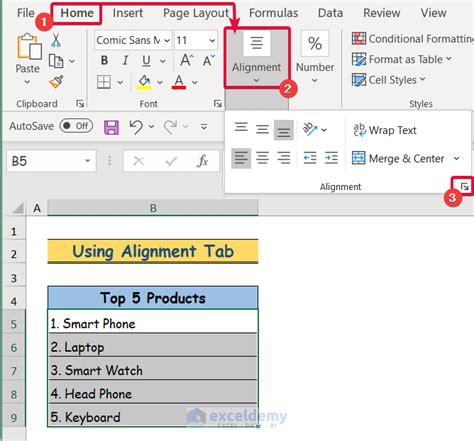
Task: Customize Quick Access Toolbar arrow
Action: (204, 126)
